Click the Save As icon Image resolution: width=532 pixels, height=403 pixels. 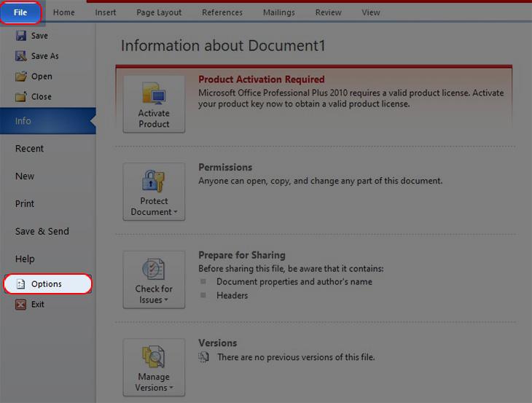(21, 56)
